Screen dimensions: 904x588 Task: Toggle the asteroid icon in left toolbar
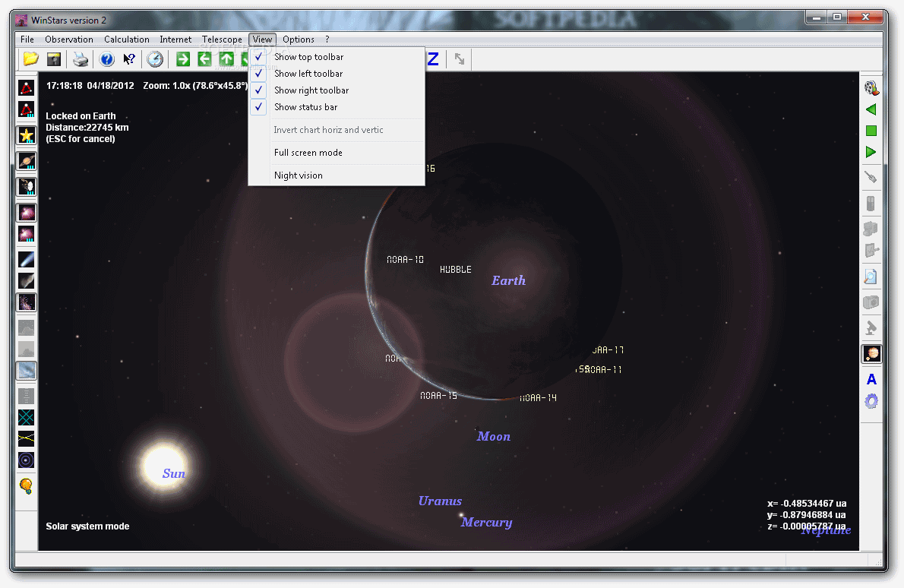click(26, 281)
